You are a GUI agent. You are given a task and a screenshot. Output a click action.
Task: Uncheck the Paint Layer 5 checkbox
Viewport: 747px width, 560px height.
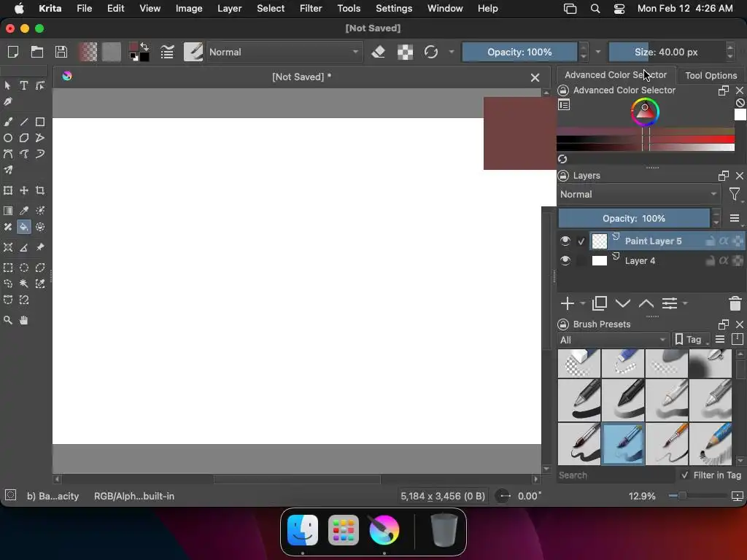pos(581,241)
